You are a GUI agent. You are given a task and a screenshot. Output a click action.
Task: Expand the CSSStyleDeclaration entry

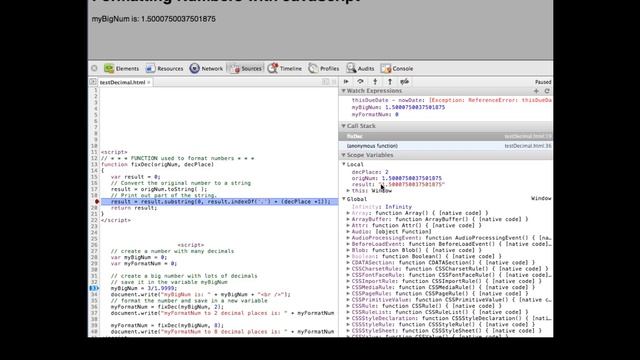click(x=348, y=318)
